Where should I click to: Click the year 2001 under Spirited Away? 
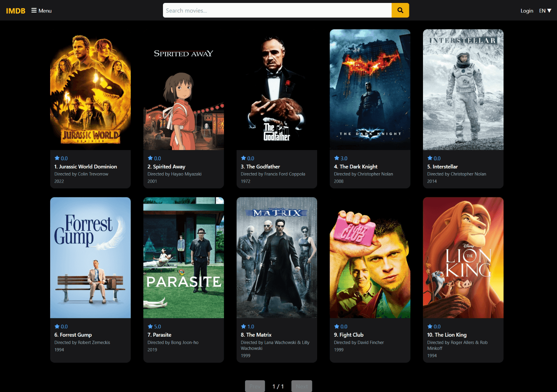click(152, 182)
